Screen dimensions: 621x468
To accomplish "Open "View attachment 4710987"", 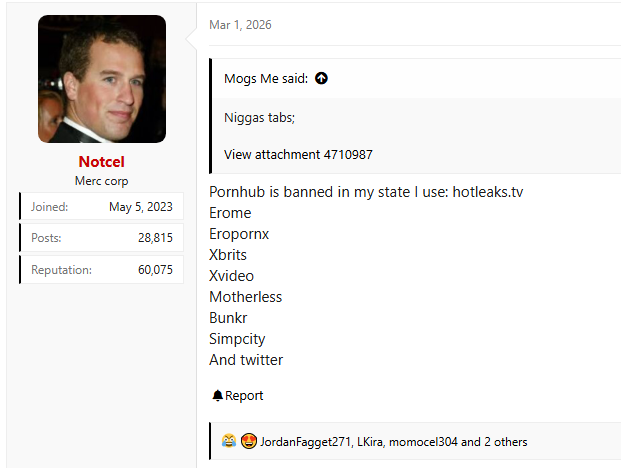I will 298,154.
